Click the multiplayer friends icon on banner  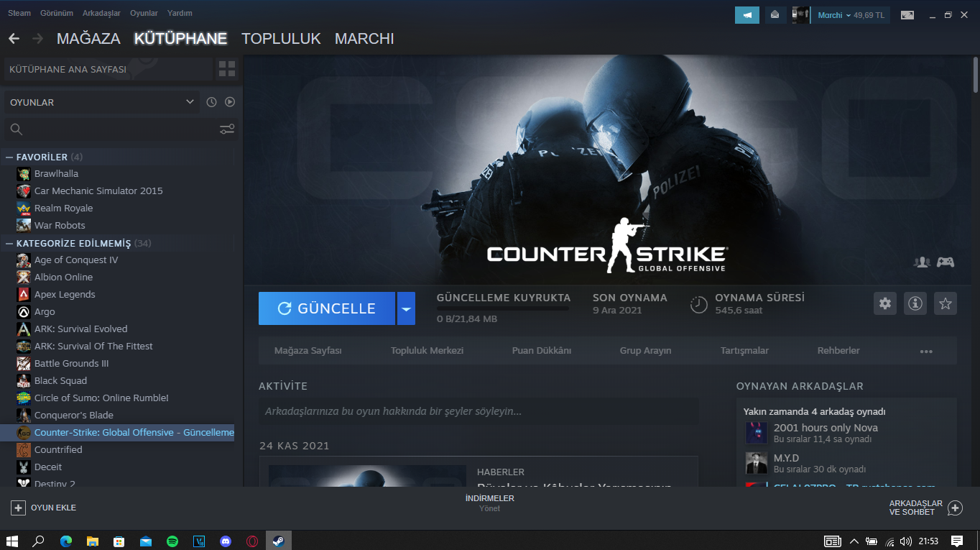[x=922, y=262]
